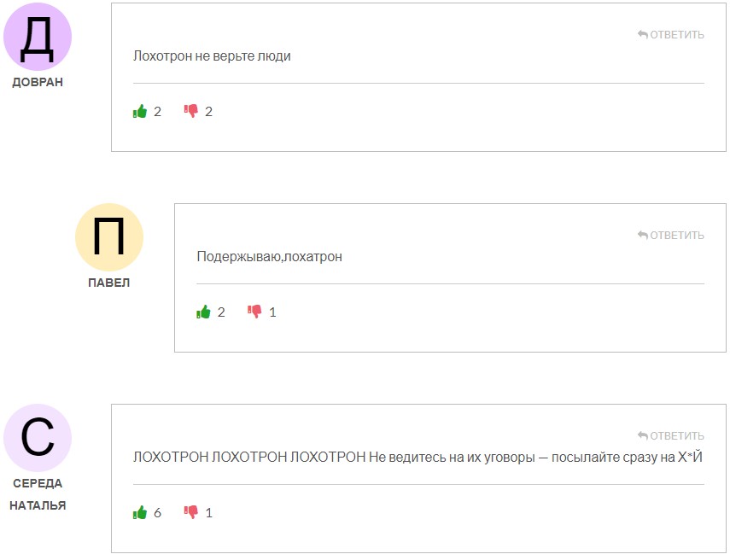This screenshot has width=730, height=560.
Task: Open Довран's profile avatar
Action: [x=38, y=36]
